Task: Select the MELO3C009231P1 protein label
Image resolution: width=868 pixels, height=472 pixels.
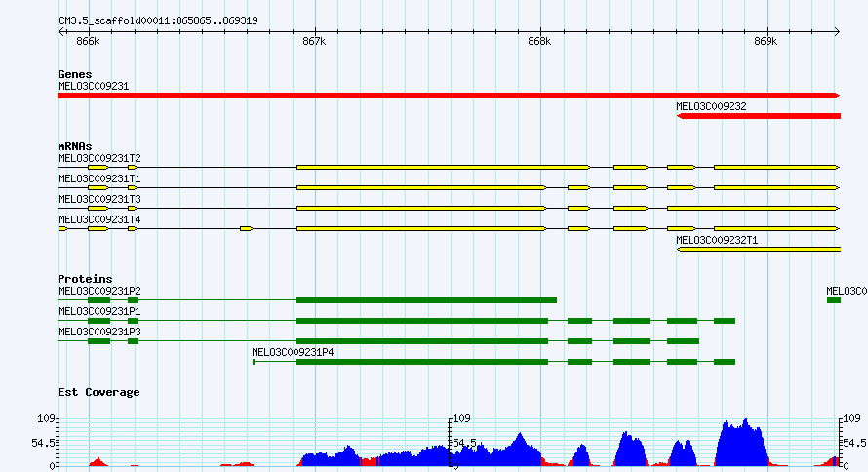Action: pyautogui.click(x=99, y=311)
